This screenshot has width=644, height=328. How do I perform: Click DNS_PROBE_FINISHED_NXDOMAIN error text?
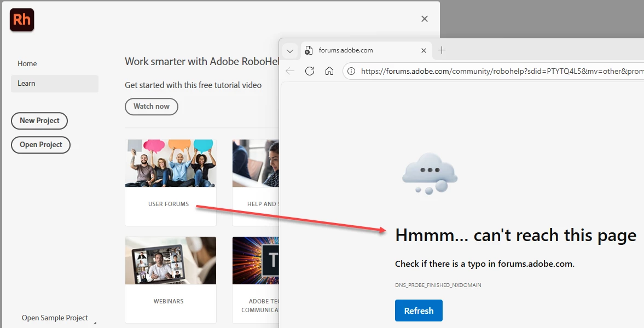438,285
